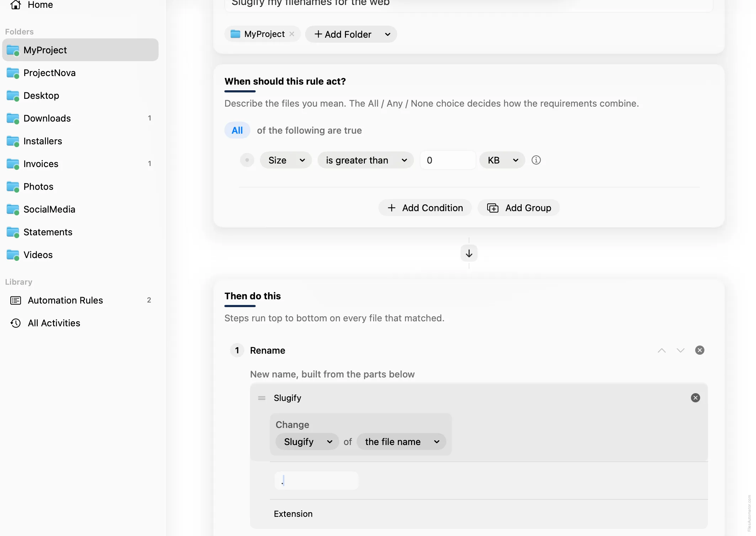Open the 'is greater than' operator dropdown

(x=366, y=160)
